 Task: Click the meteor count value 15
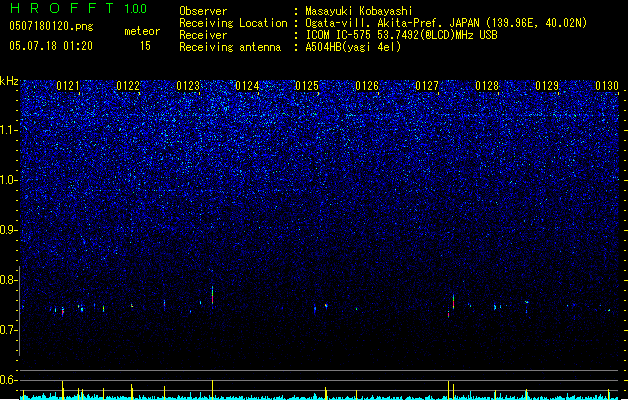coord(145,46)
